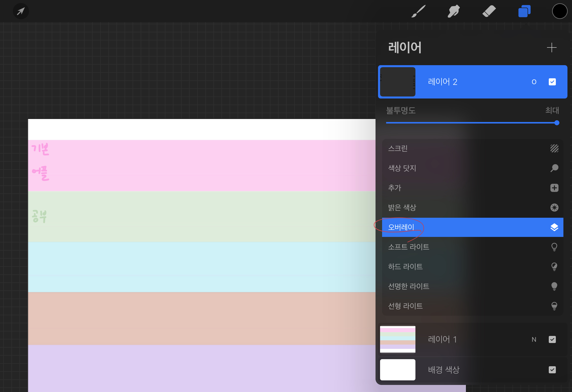Click the Screen blend mode icon
572x392 pixels.
click(554, 148)
